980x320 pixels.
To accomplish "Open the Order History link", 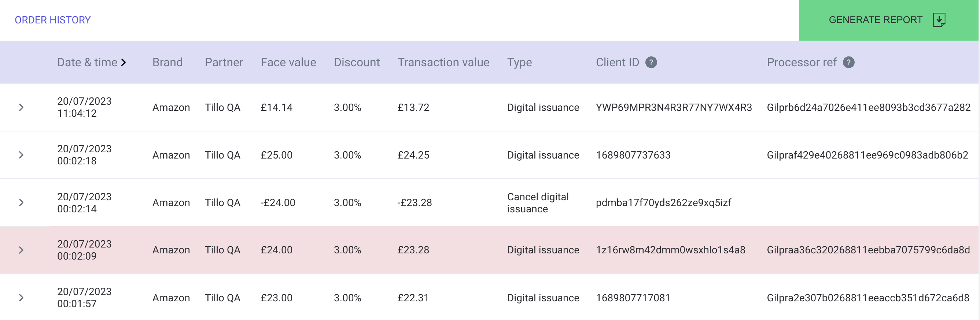I will (x=52, y=20).
